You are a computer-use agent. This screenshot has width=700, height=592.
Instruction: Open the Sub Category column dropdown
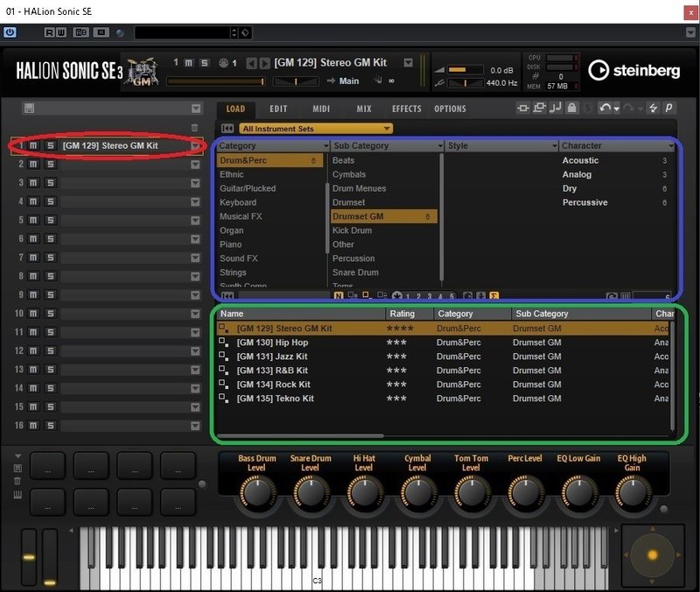coord(440,146)
